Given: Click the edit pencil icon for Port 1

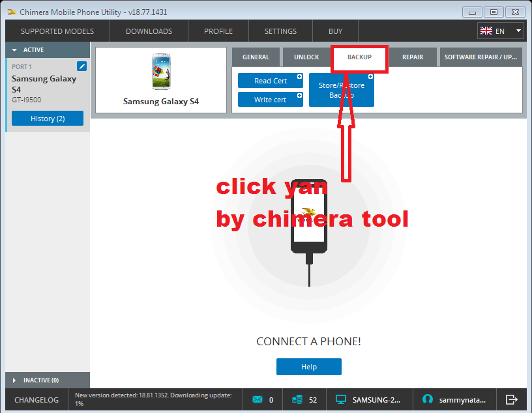Looking at the screenshot, I should point(81,66).
